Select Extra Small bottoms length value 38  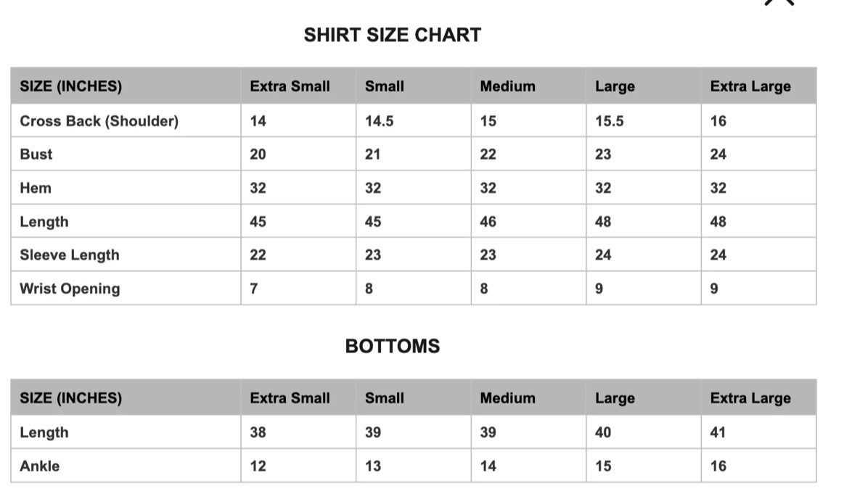(x=258, y=432)
